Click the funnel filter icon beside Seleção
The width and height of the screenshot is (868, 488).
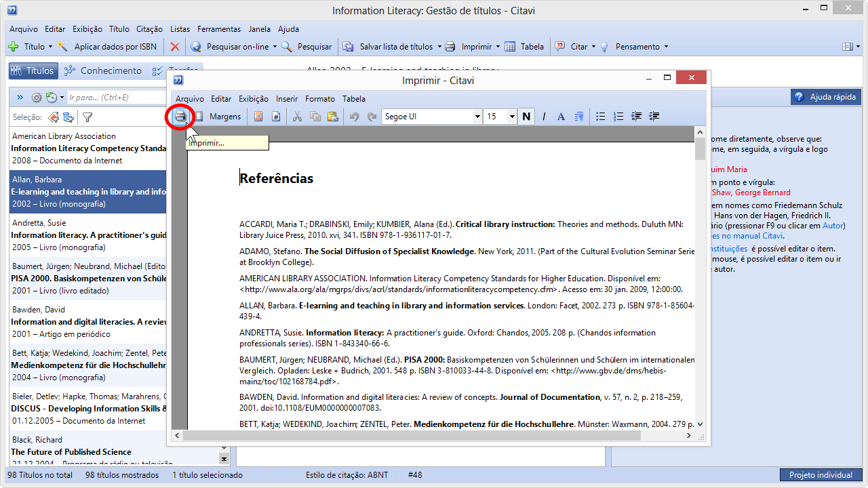(x=87, y=117)
